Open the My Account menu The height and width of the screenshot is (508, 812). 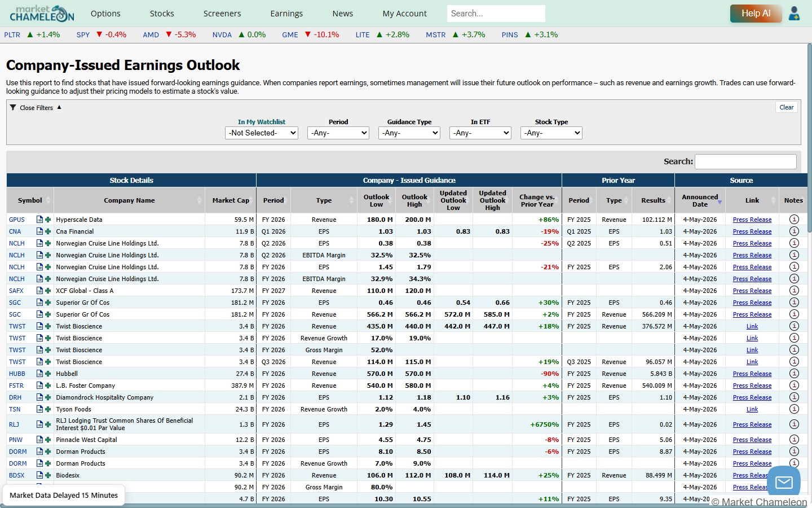[x=404, y=14]
